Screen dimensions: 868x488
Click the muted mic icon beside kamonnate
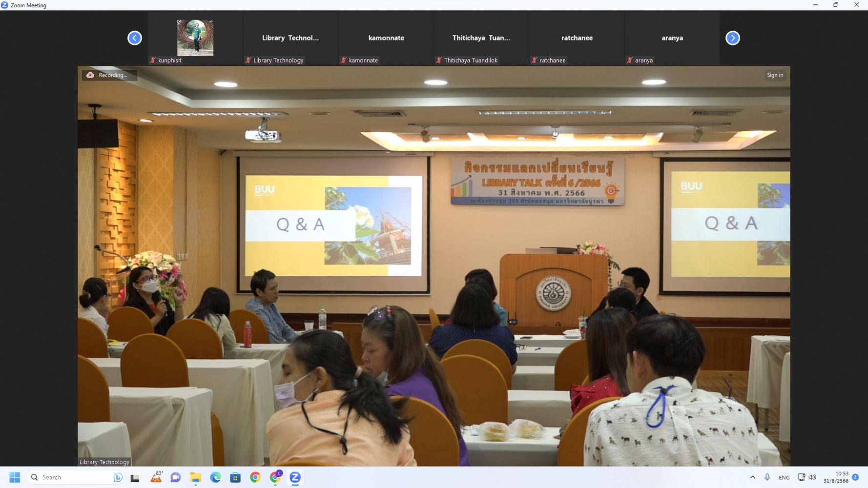tap(344, 61)
